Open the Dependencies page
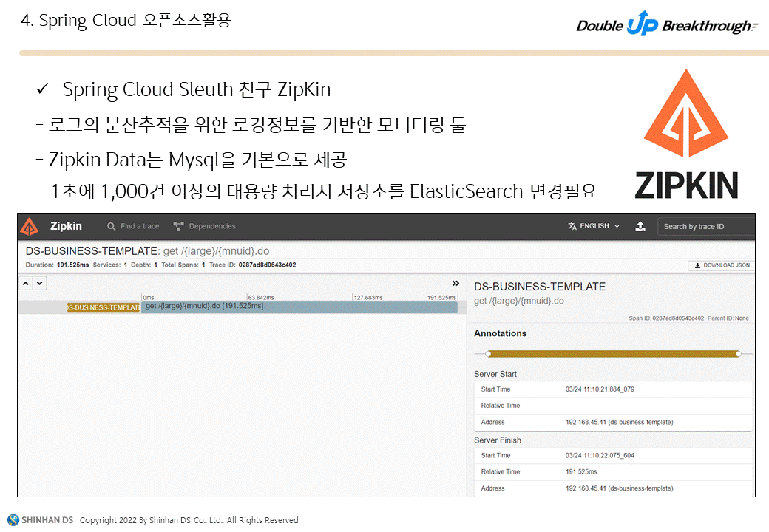The width and height of the screenshot is (769, 532). pyautogui.click(x=205, y=226)
